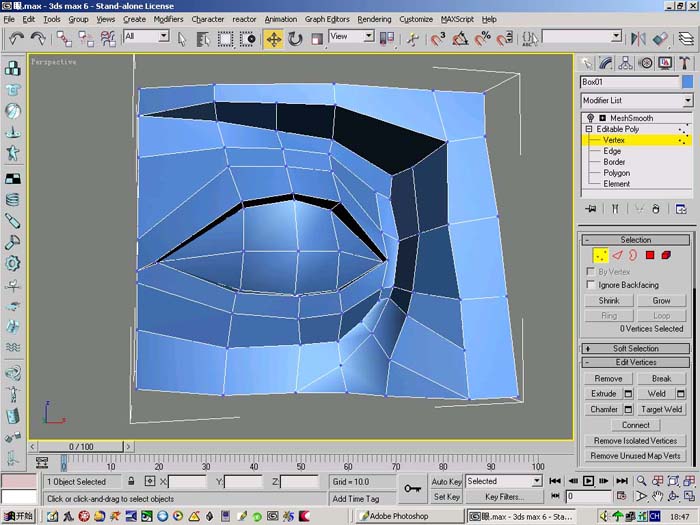Activate the Select and Scale tool
Screen dimensions: 700x525
pyautogui.click(x=317, y=39)
